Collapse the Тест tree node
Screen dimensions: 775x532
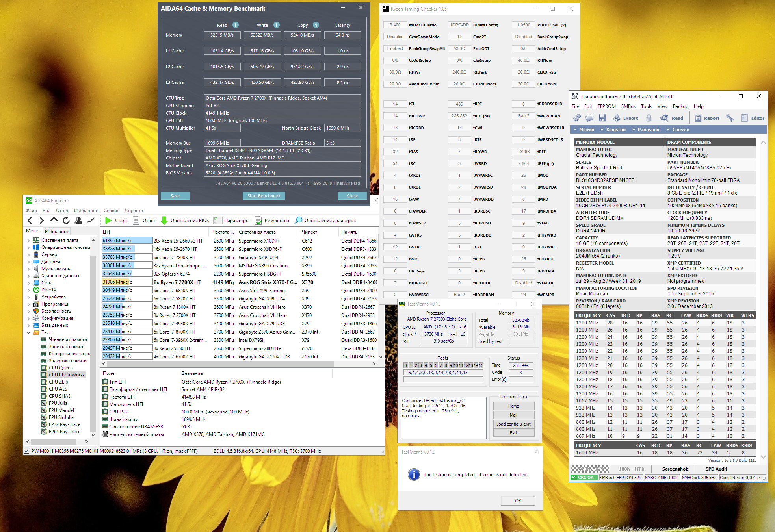28,332
